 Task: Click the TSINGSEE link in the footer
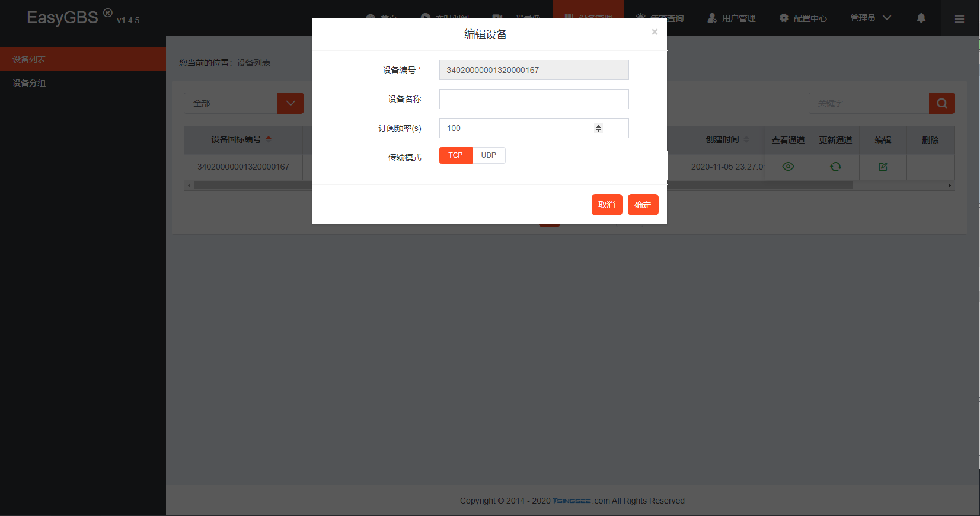572,501
